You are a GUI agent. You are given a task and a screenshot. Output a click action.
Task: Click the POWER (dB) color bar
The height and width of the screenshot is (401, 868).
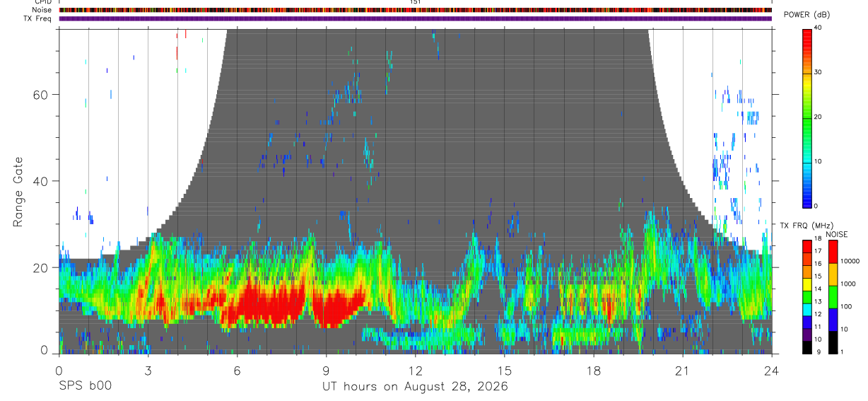pos(807,117)
